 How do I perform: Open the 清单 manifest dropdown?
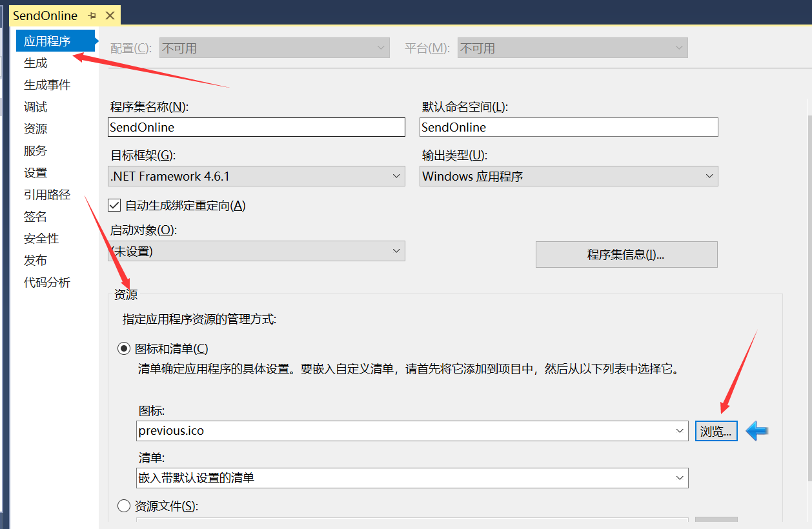point(412,478)
